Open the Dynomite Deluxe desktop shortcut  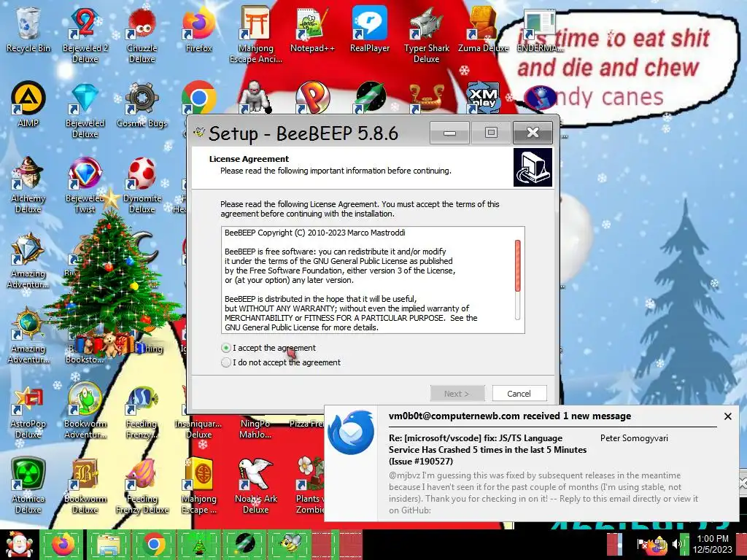[142, 186]
